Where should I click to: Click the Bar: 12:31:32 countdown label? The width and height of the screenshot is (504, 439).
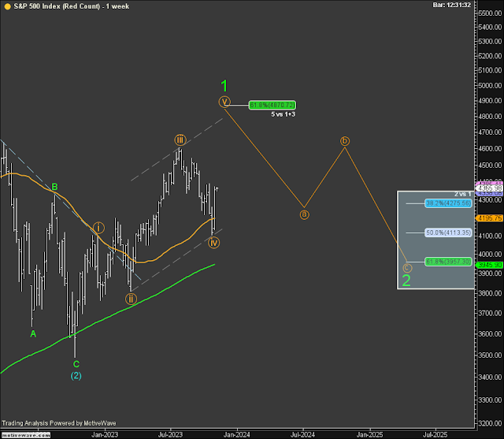click(451, 6)
